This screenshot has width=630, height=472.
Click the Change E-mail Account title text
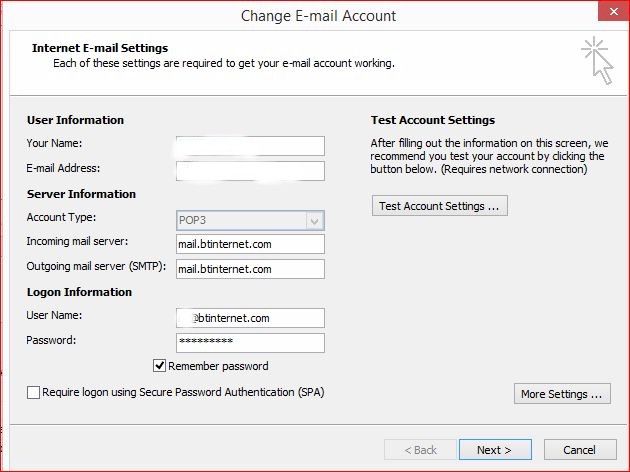point(318,16)
